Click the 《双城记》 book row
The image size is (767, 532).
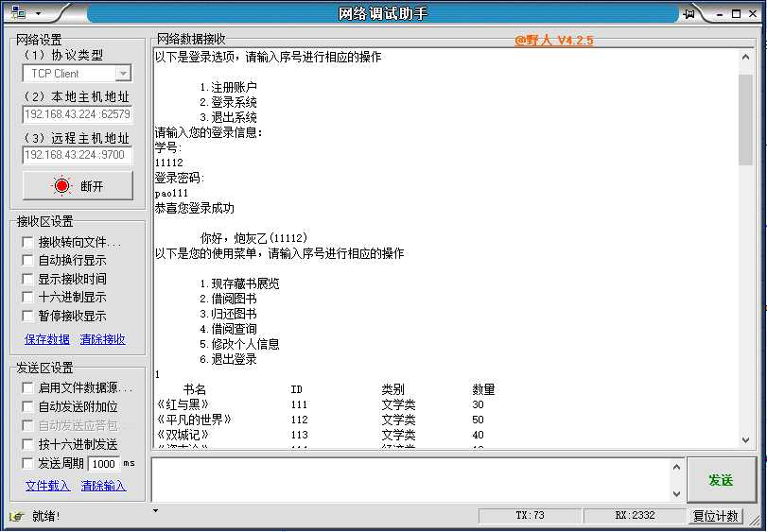click(x=320, y=435)
